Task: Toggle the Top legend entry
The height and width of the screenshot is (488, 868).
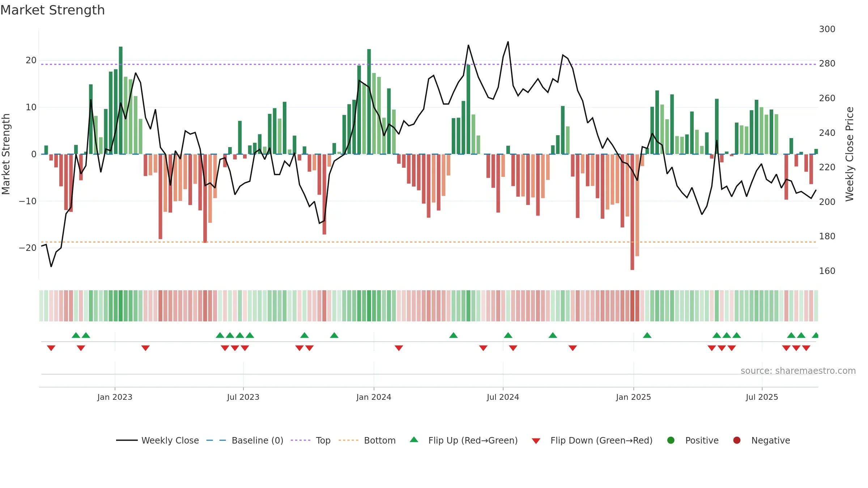Action: click(311, 440)
